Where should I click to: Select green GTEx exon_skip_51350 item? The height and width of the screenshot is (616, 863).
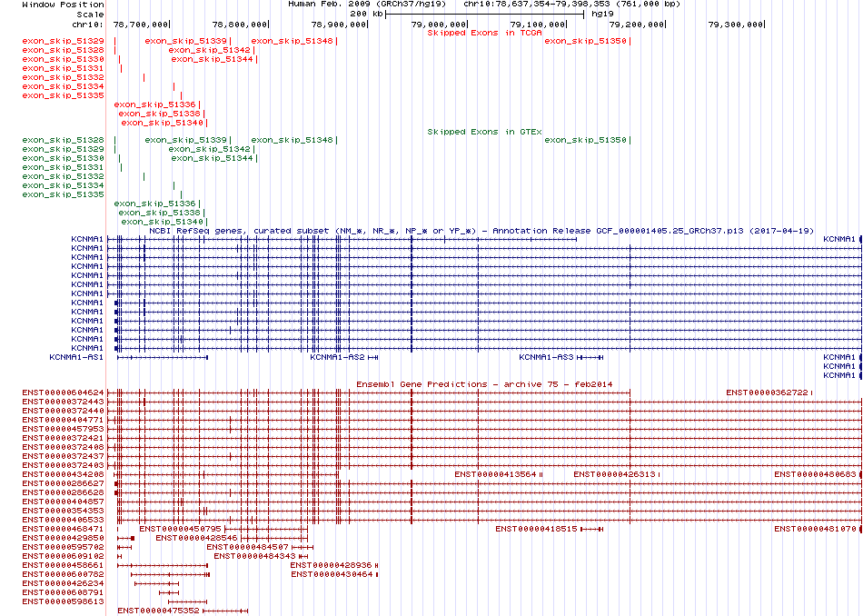pos(586,140)
